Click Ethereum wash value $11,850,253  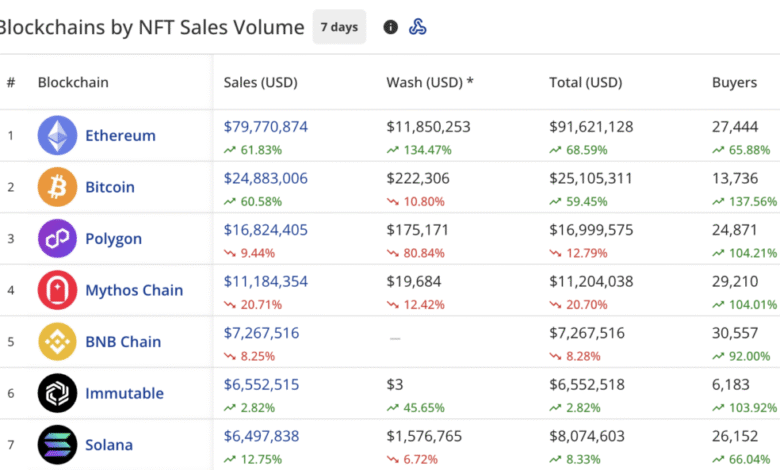click(428, 127)
